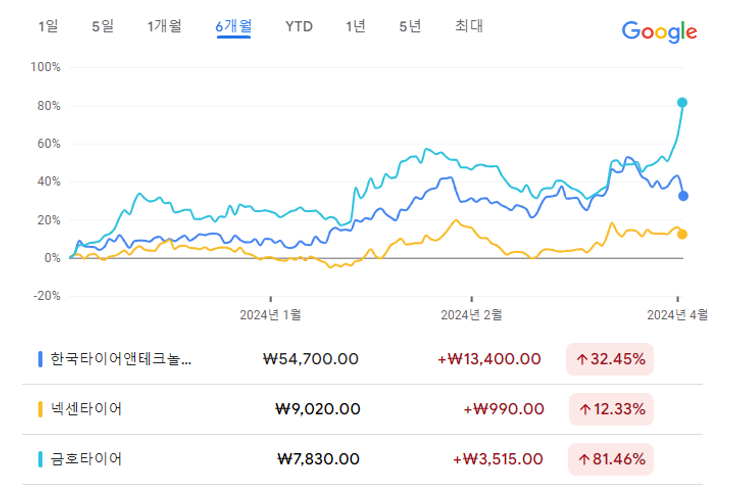Viewport: 746px width, 497px height.
Task: Open the 금호타이어 stock listing
Action: pyautogui.click(x=362, y=459)
